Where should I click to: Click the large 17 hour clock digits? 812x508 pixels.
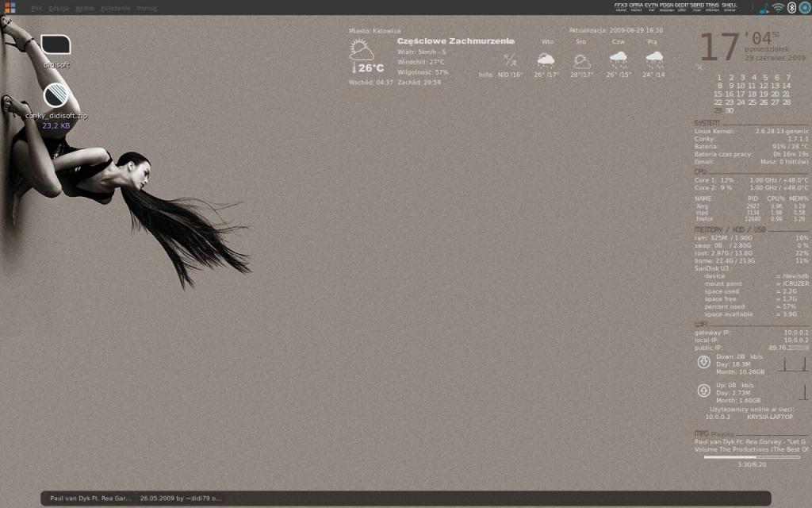click(719, 47)
